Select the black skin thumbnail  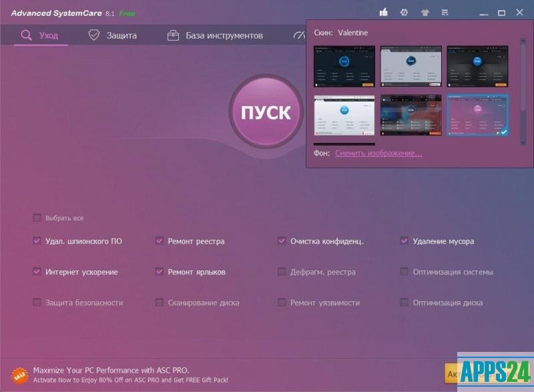[x=477, y=66]
